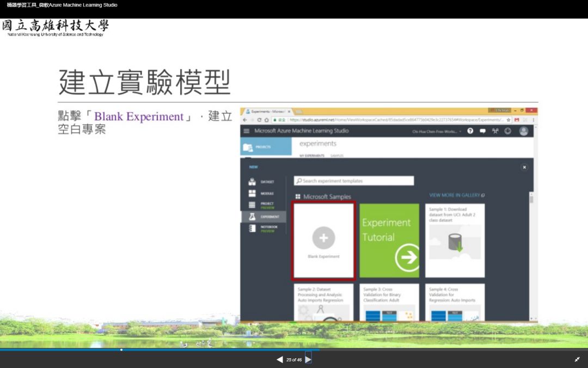Open VIEW MORE IN GALLERY link
588x368 pixels.
coord(457,195)
